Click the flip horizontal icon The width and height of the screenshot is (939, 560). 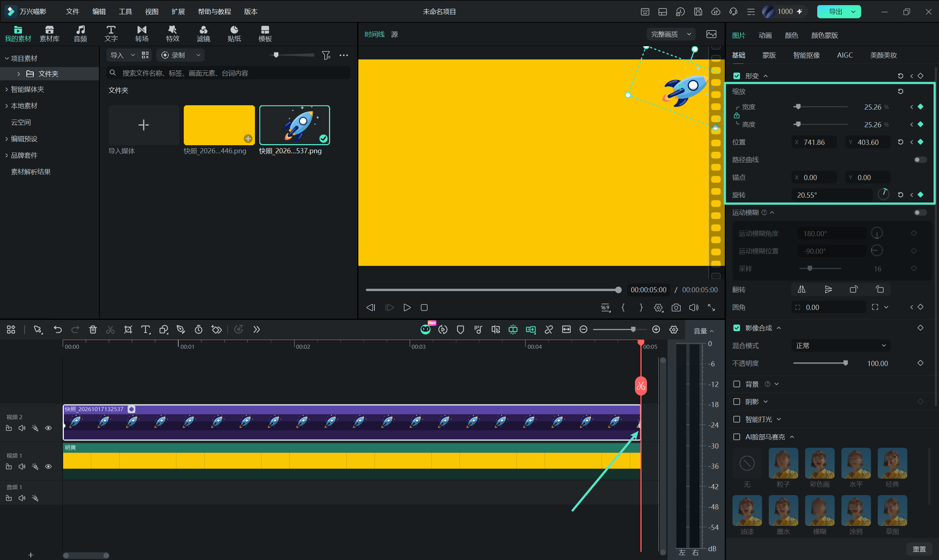[801, 289]
